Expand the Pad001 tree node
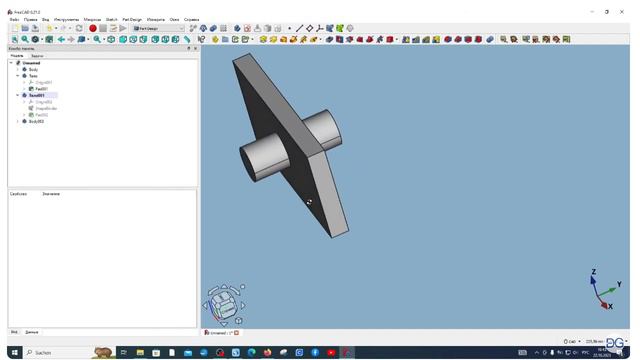This screenshot has height=360, width=640. pyautogui.click(x=24, y=89)
